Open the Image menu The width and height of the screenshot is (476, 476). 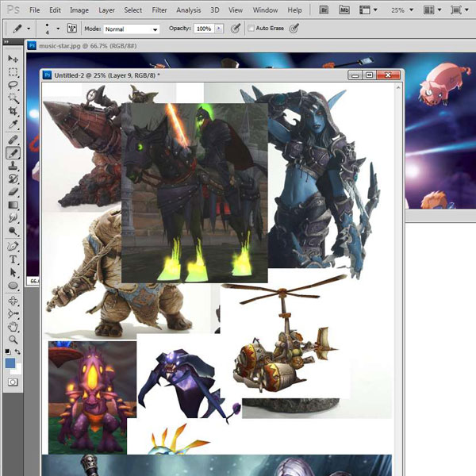point(79,10)
